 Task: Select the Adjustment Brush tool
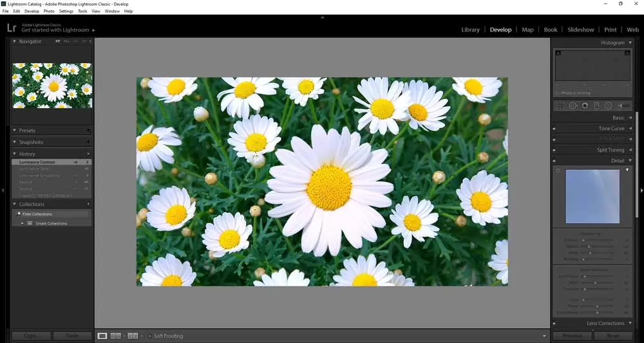624,106
